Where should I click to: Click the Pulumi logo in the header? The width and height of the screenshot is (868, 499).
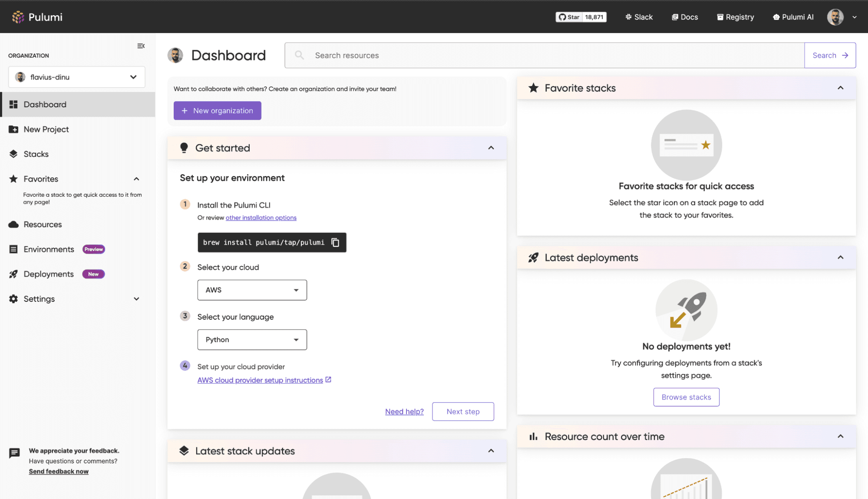tap(37, 17)
